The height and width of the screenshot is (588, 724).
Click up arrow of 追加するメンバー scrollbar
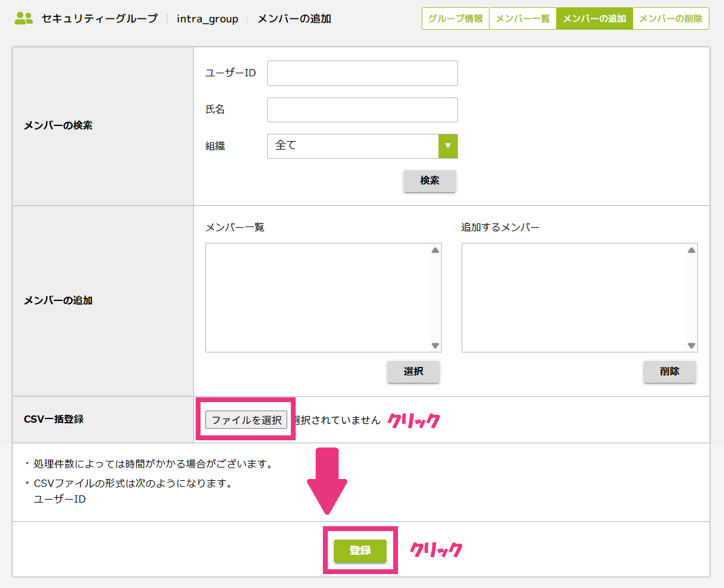(691, 250)
